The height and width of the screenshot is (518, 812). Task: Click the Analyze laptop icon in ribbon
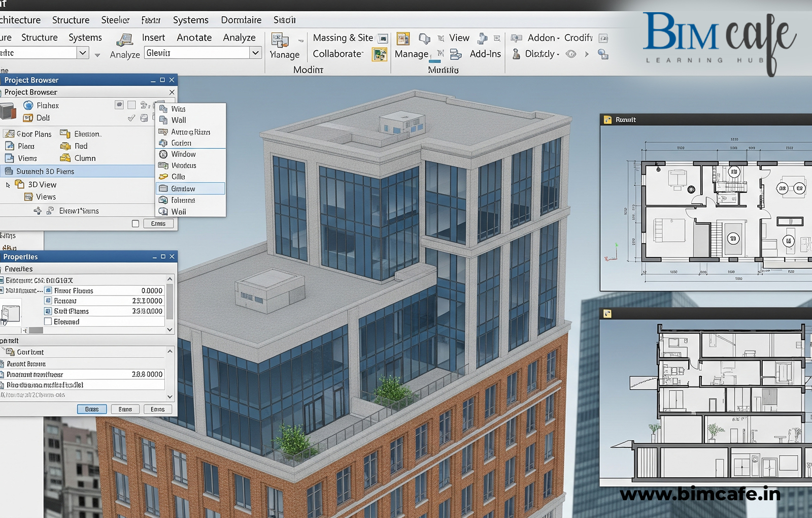click(124, 40)
